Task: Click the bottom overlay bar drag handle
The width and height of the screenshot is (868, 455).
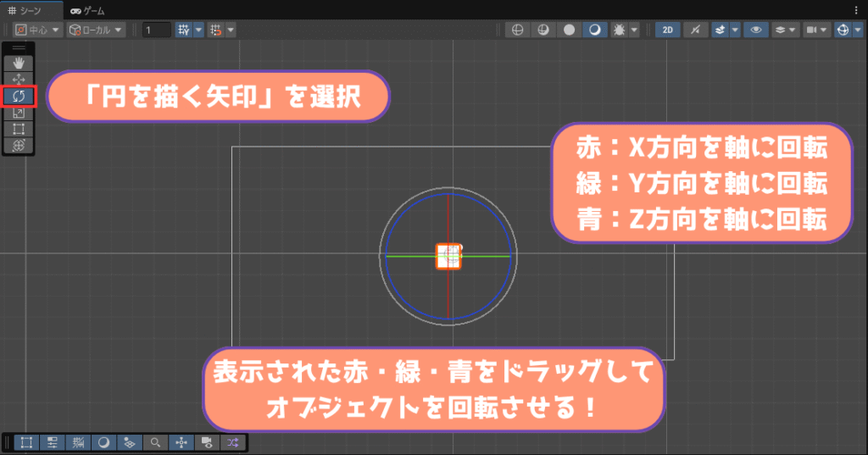Action: (x=8, y=442)
